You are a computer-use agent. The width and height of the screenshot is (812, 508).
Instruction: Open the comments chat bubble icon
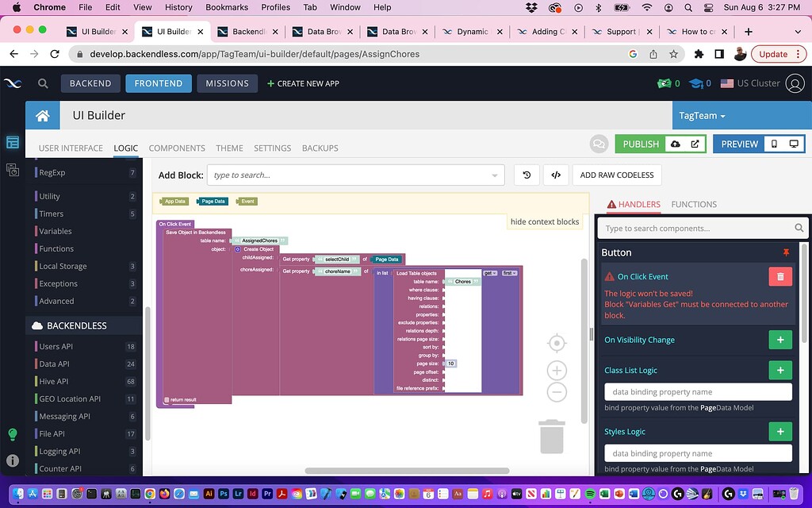[x=599, y=144]
